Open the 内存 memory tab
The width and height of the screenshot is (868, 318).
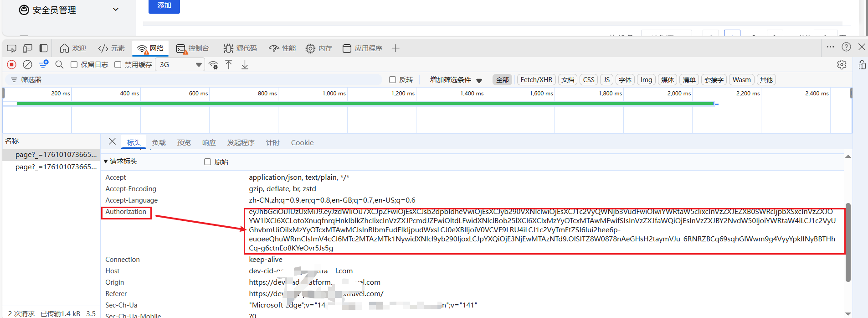(x=319, y=48)
